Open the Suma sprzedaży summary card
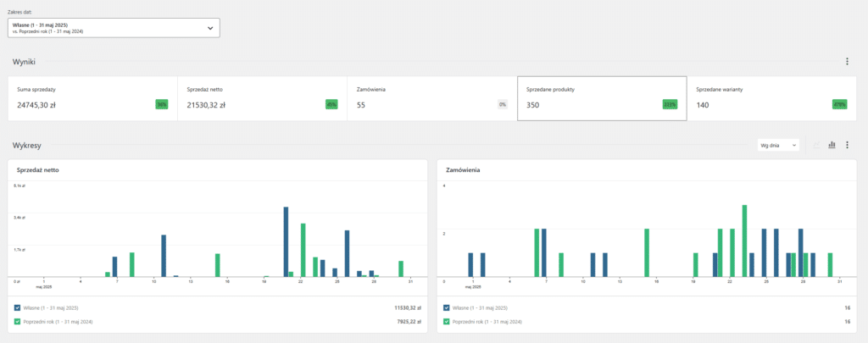 click(x=92, y=98)
